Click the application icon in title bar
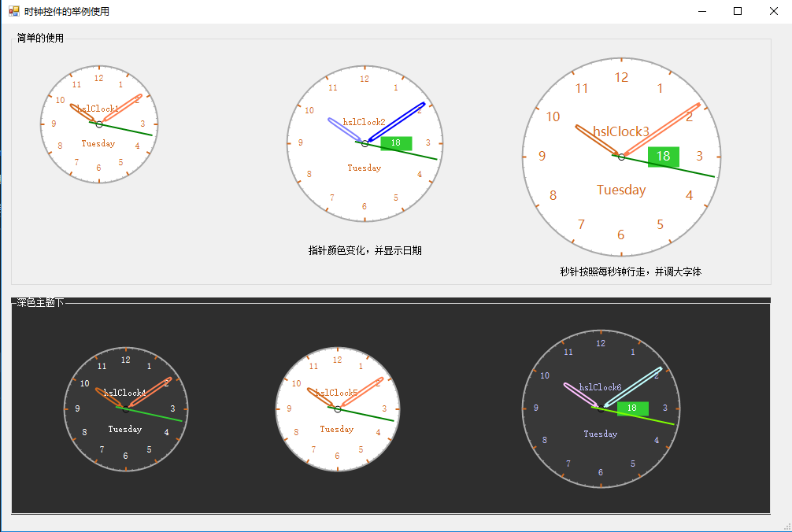792x532 pixels. point(13,11)
